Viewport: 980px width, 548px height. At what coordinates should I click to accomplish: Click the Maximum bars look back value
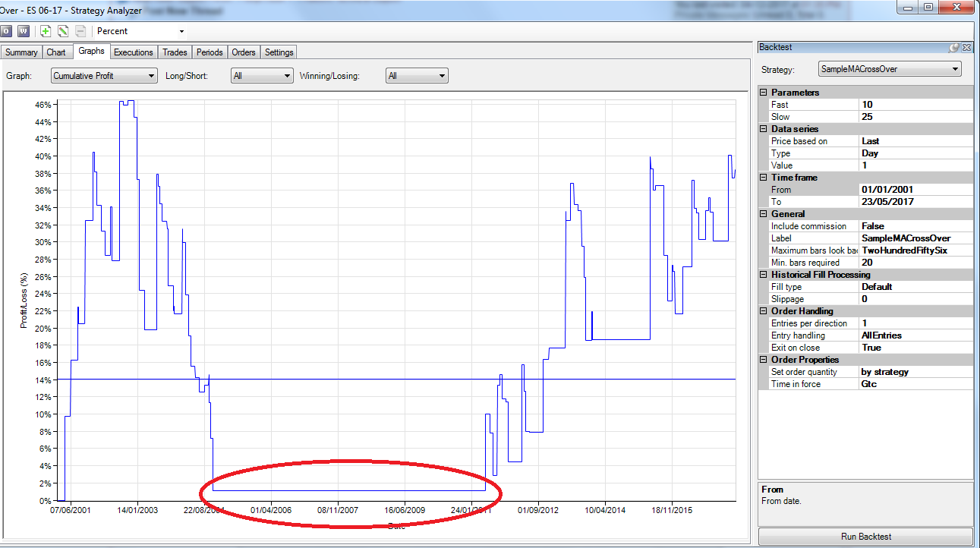point(915,250)
